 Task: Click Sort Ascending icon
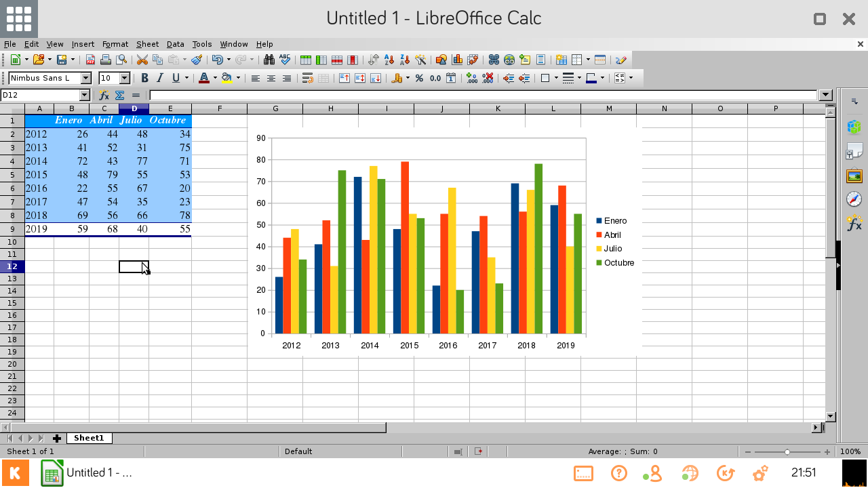[389, 60]
